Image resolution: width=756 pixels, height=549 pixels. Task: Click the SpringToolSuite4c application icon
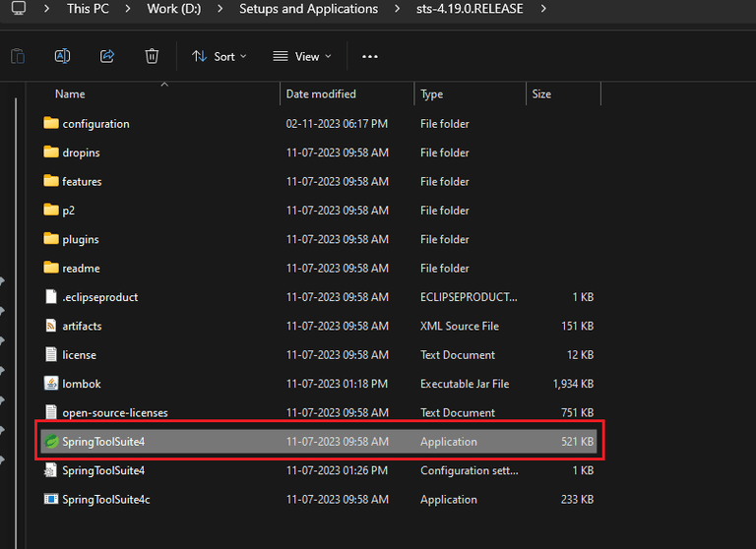51,499
